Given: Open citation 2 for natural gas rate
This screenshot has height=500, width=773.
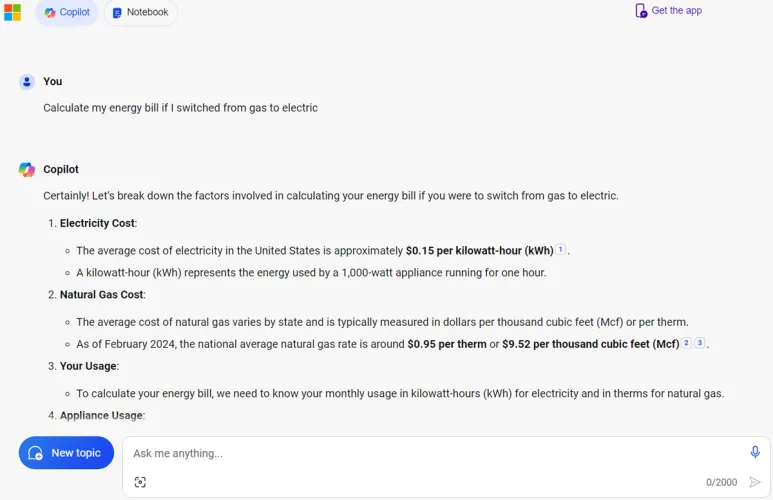Looking at the screenshot, I should [x=686, y=343].
